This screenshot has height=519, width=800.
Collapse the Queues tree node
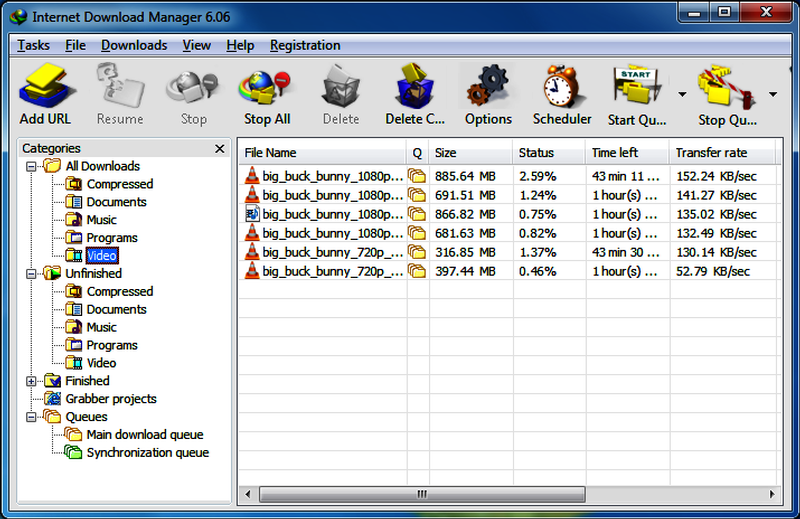click(31, 417)
